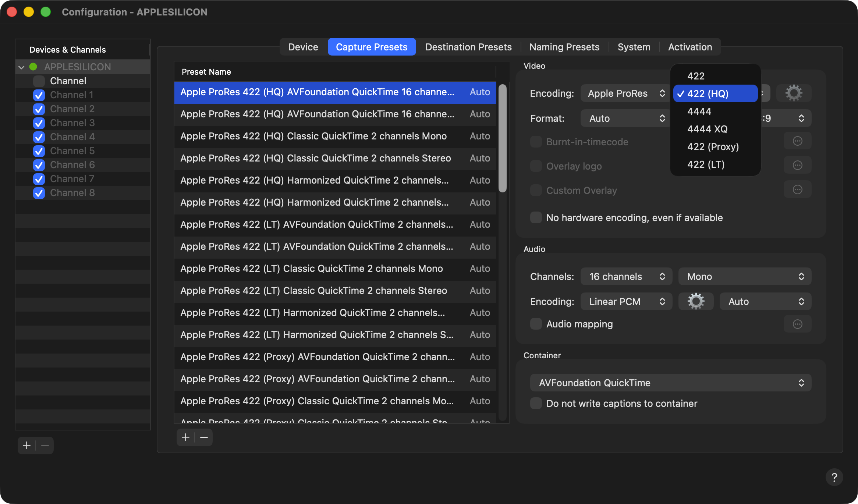Select 422 (HQ) in the popup menu
The image size is (858, 504).
coord(716,93)
